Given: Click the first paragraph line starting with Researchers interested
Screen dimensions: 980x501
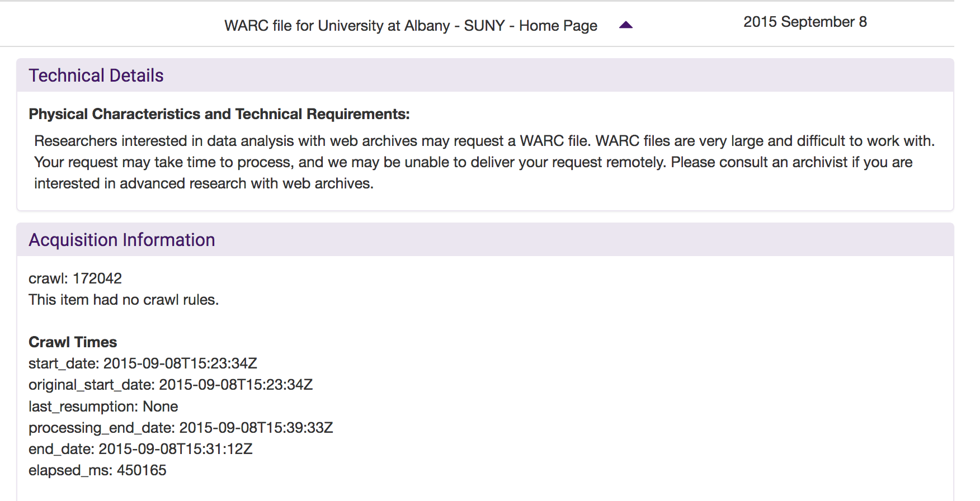Looking at the screenshot, I should pyautogui.click(x=484, y=141).
